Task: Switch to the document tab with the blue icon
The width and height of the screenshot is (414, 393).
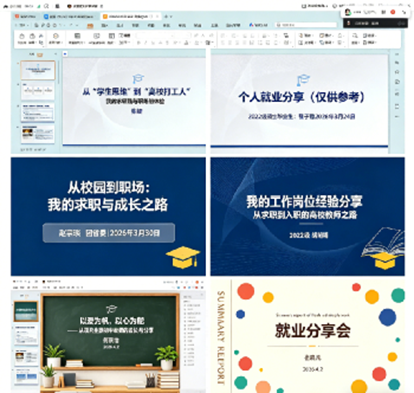Action: [x=69, y=16]
